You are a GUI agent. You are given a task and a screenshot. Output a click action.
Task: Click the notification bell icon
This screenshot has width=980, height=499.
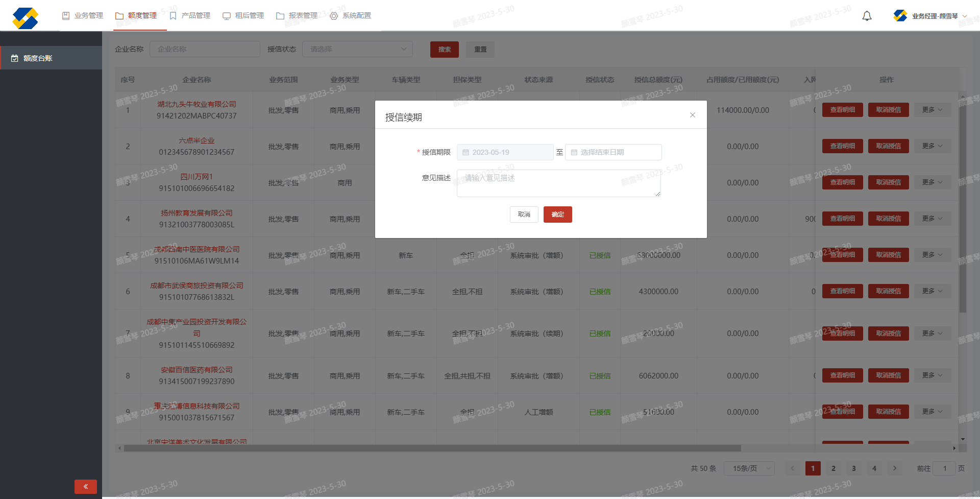click(x=867, y=16)
